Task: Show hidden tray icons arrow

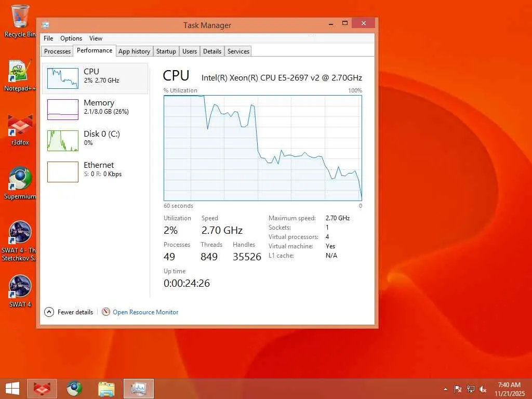Action: click(x=445, y=389)
